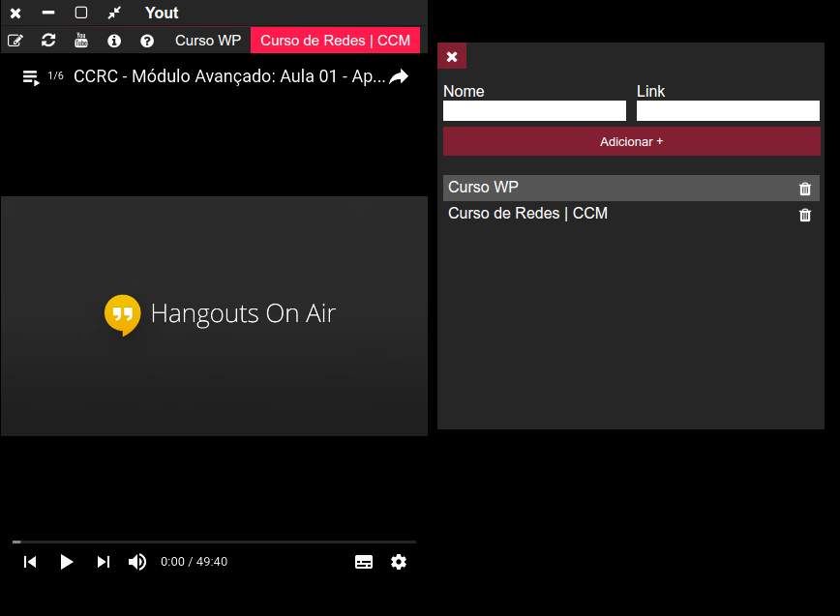Click the compress/shrink arrows icon
This screenshot has height=616, width=840.
point(114,13)
